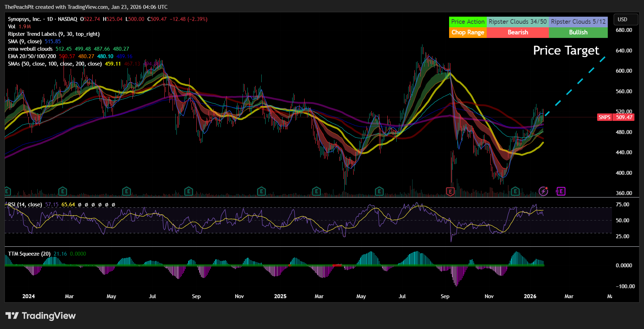Click the purple lightning-bolt latest news icon
Screen dimensions: 644x329
click(543, 191)
